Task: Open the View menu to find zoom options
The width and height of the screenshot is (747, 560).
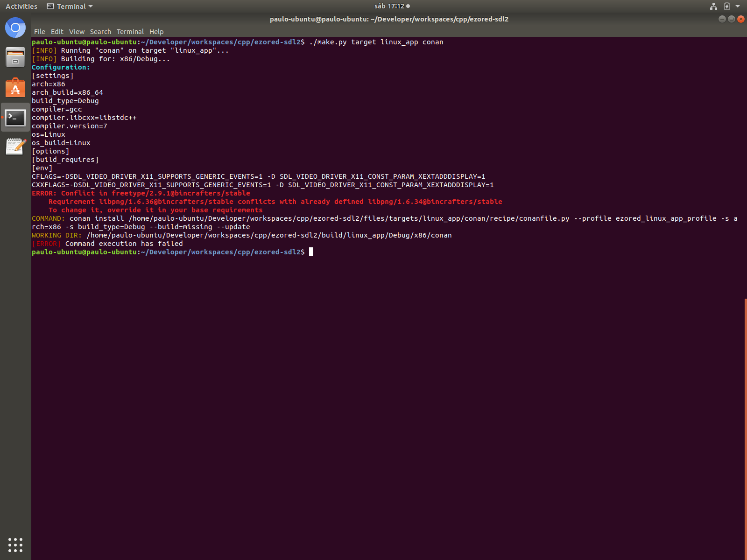Action: 77,31
